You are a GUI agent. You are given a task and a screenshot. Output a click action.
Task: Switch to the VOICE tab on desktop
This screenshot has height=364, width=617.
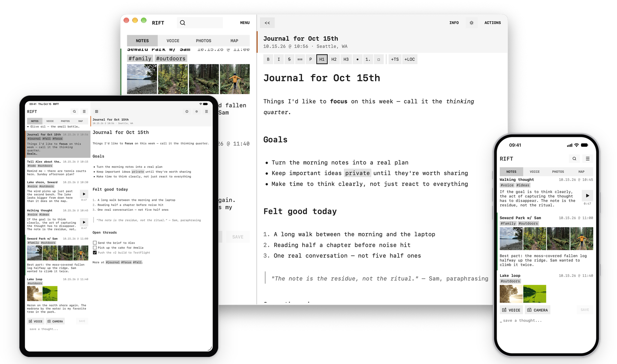click(x=173, y=40)
